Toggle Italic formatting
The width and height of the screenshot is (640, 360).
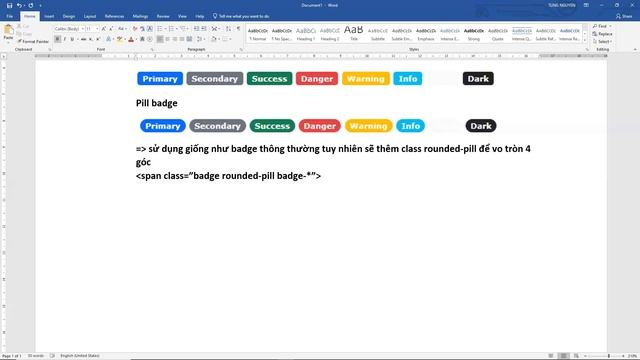click(65, 39)
